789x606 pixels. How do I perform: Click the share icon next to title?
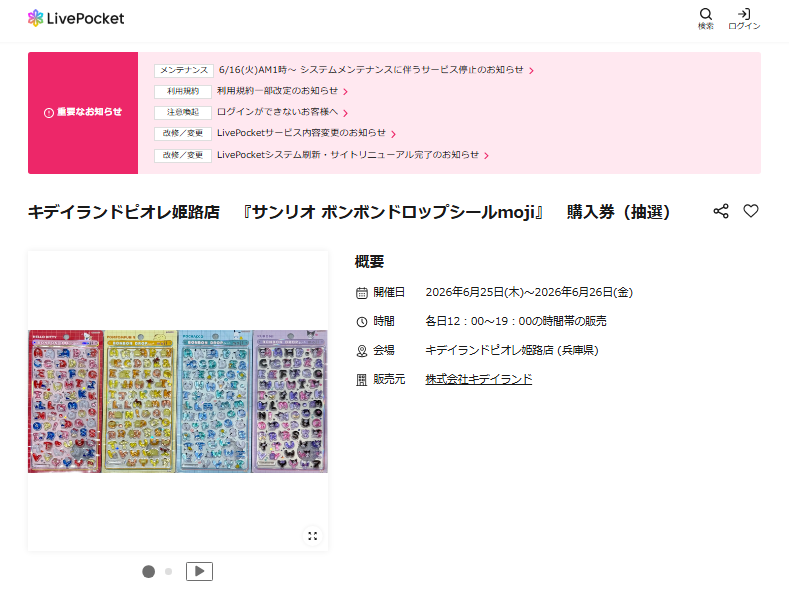tap(721, 211)
